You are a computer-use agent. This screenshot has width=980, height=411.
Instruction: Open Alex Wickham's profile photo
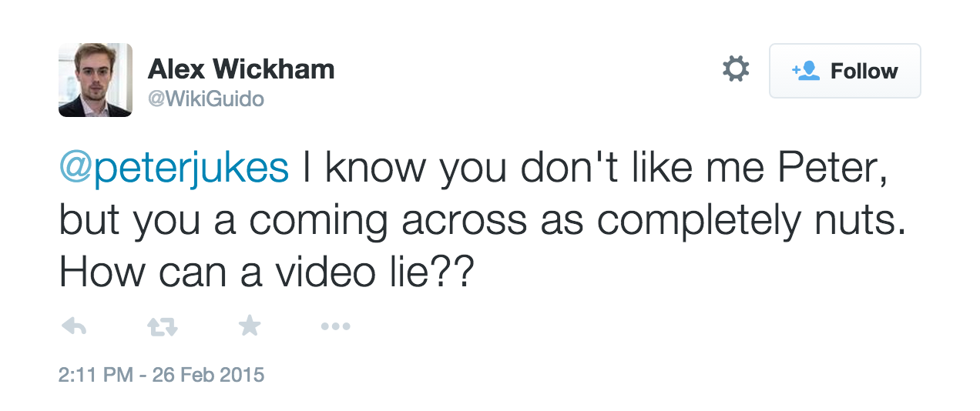click(96, 80)
